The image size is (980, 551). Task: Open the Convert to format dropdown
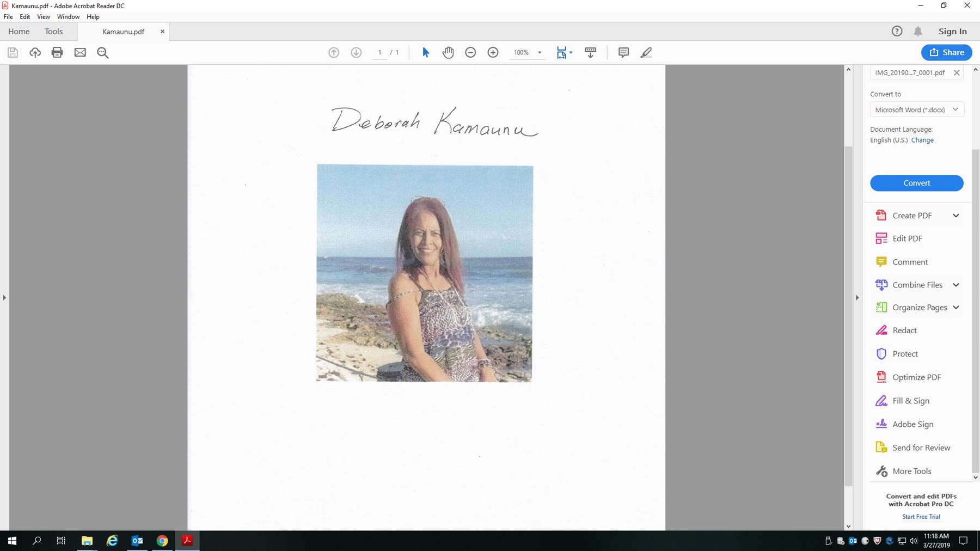coord(916,109)
